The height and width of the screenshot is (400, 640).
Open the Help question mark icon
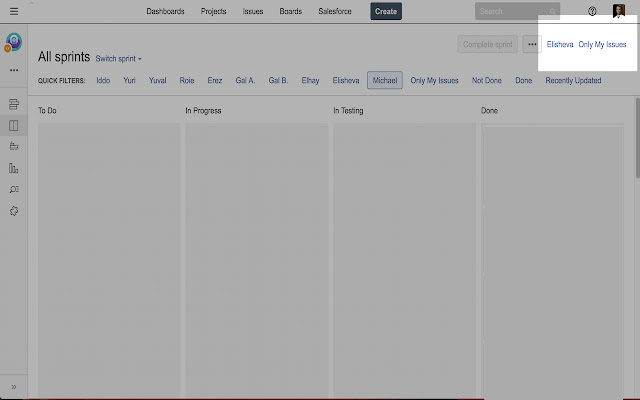(592, 11)
